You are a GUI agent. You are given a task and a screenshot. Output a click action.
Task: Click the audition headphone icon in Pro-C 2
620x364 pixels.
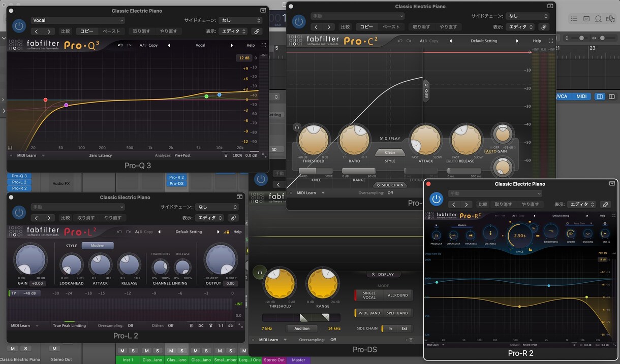coord(296,127)
